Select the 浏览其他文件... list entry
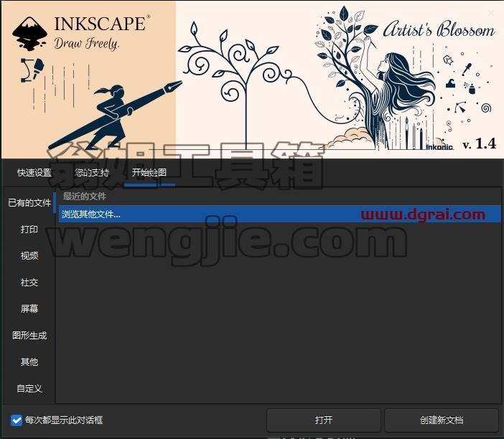 [x=280, y=214]
